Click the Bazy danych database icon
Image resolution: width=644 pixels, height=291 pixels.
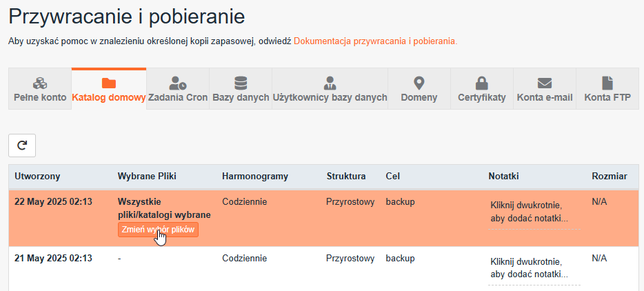coord(241,83)
